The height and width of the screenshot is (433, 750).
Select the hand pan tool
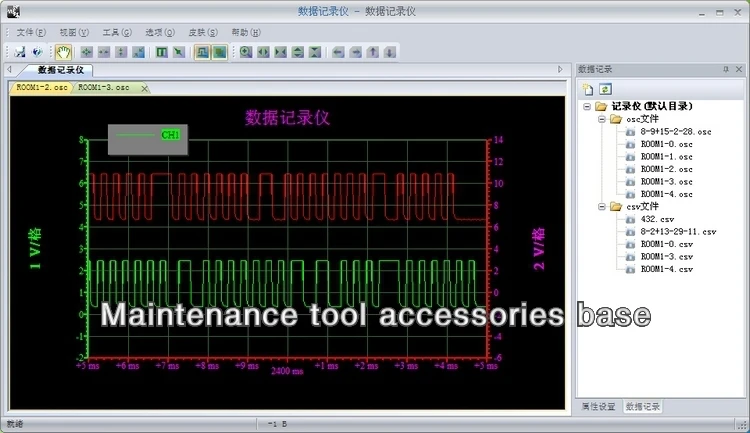[x=63, y=52]
